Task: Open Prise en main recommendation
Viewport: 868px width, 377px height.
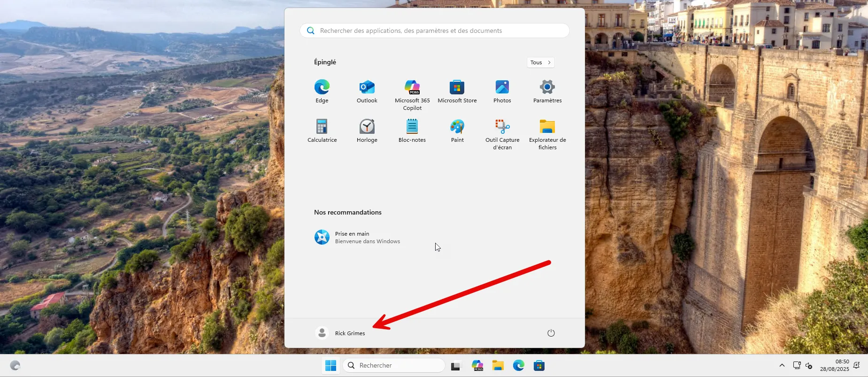Action: [357, 237]
